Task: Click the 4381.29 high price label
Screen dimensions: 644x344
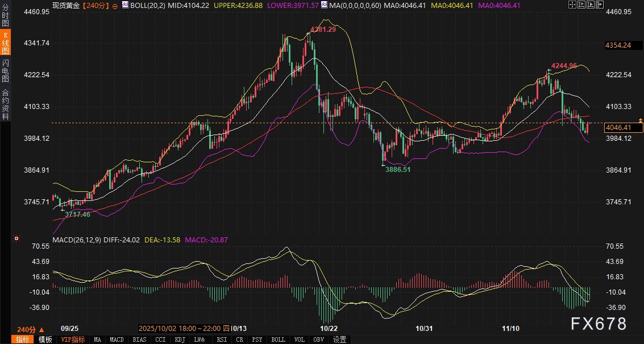Action: click(x=322, y=29)
